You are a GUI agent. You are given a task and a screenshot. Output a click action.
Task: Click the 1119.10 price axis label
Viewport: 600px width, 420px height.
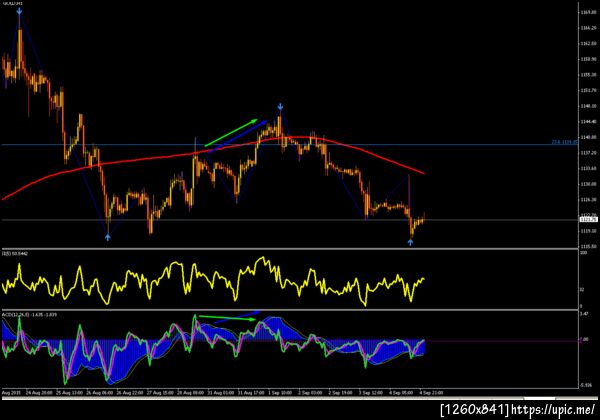[588, 231]
